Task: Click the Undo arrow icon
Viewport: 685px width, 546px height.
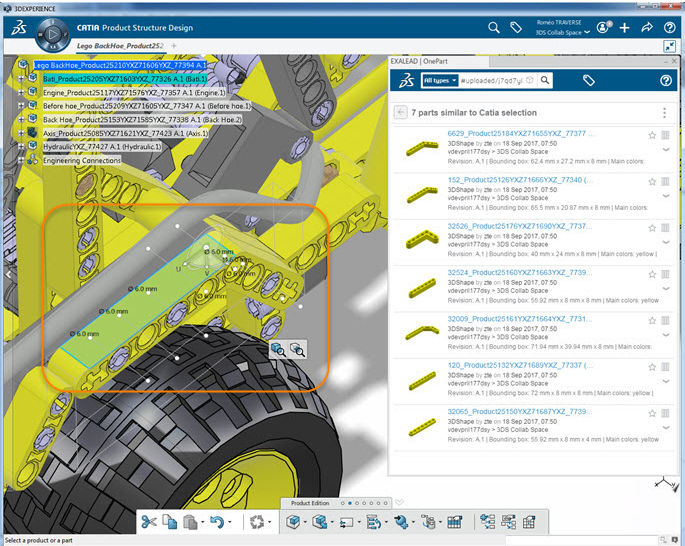Action: (217, 522)
